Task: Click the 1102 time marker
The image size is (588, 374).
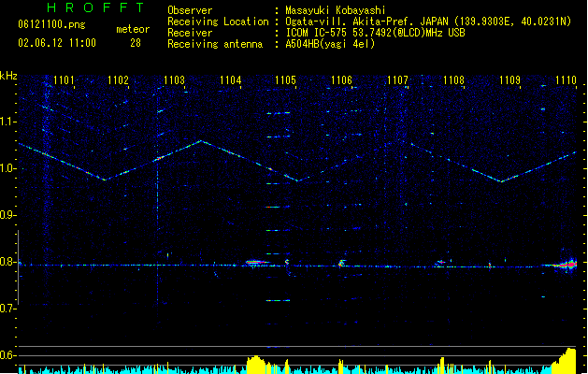Action: 118,80
